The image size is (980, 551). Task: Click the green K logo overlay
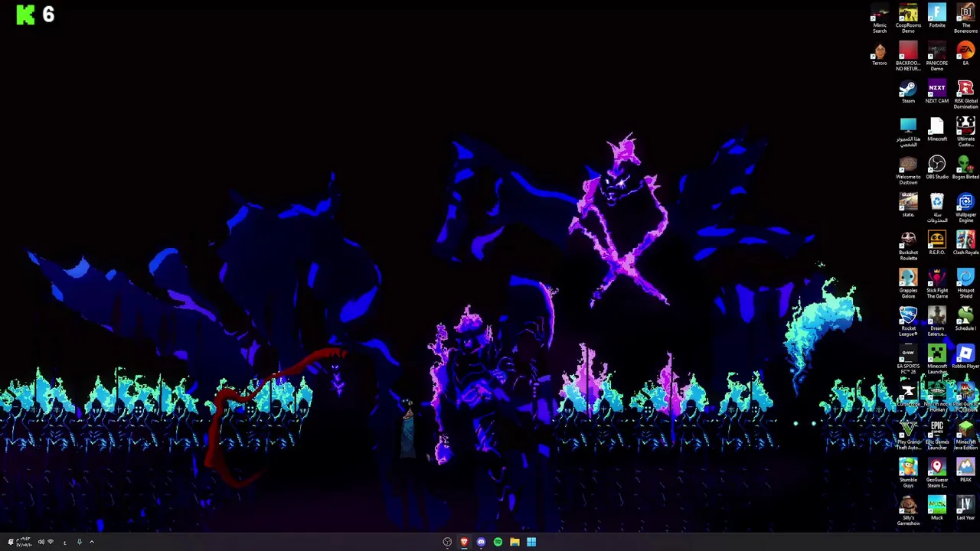(x=26, y=15)
